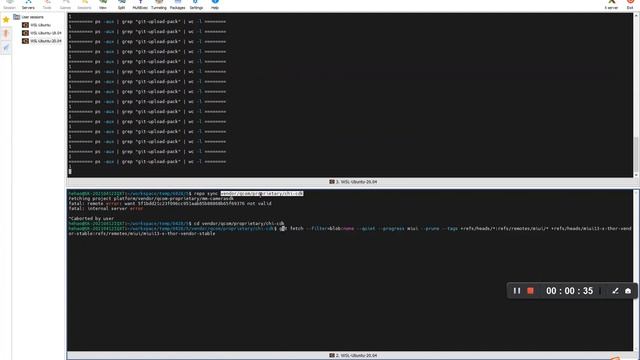Pause the screen recording

coord(517,291)
